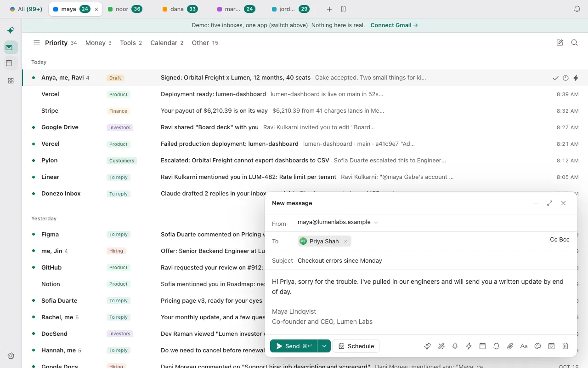Open the send options dropdown arrow
The height and width of the screenshot is (368, 588).
point(324,346)
